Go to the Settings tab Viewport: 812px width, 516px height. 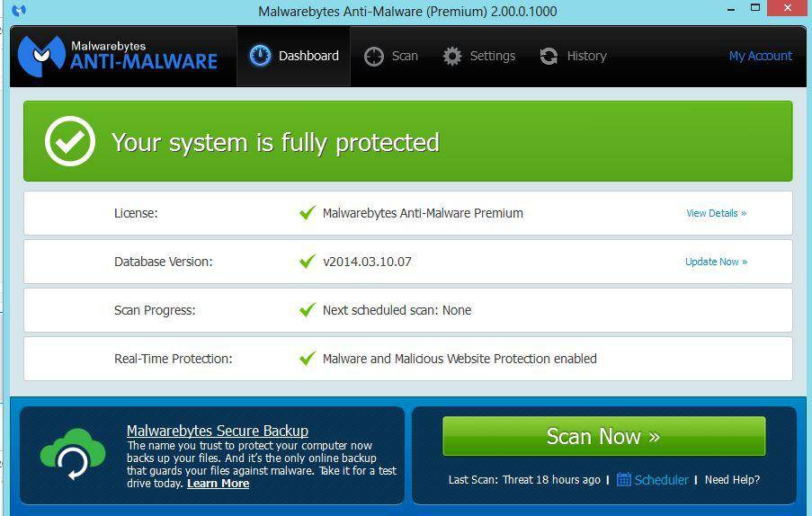[x=479, y=56]
